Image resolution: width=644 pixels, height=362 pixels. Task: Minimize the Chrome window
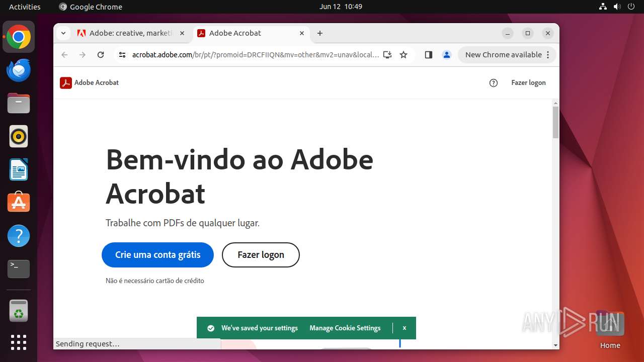pyautogui.click(x=508, y=33)
